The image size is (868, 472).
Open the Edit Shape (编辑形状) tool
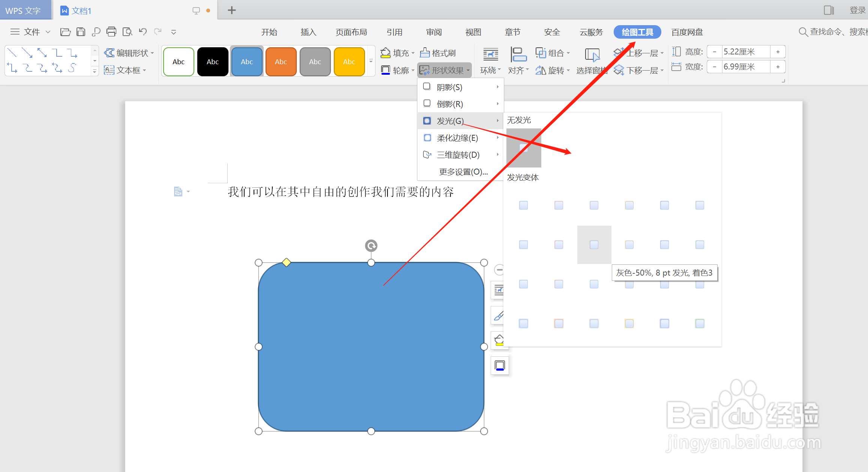[129, 53]
